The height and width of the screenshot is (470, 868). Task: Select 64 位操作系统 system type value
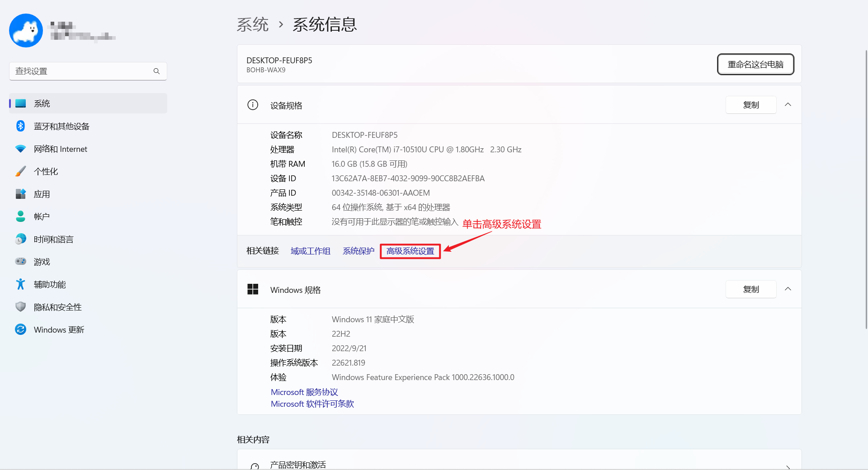391,207
